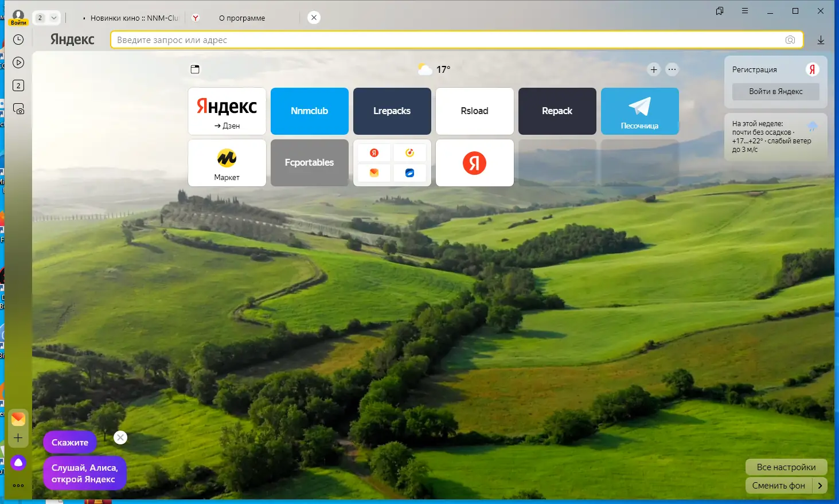Click the widget layout icon above tiles
The width and height of the screenshot is (839, 504).
[195, 69]
